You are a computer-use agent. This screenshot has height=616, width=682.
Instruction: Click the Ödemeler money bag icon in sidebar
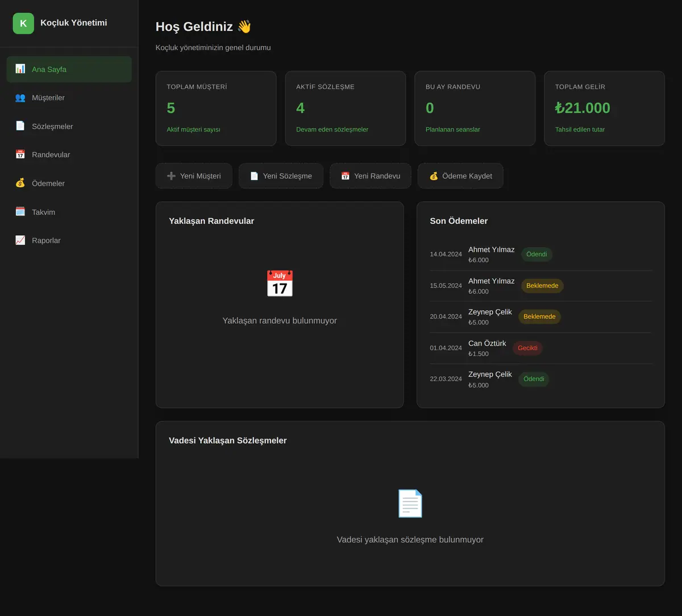pyautogui.click(x=20, y=183)
